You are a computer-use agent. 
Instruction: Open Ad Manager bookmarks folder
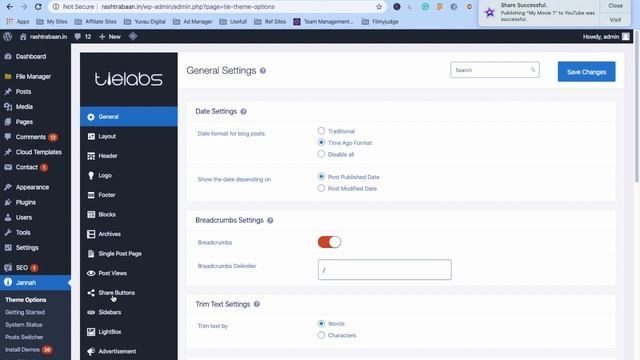coord(193,22)
